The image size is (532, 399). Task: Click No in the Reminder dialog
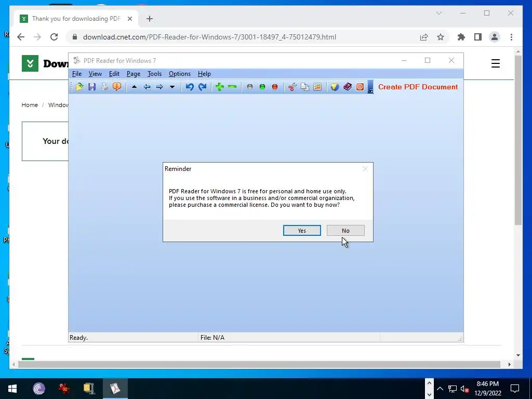(x=345, y=230)
